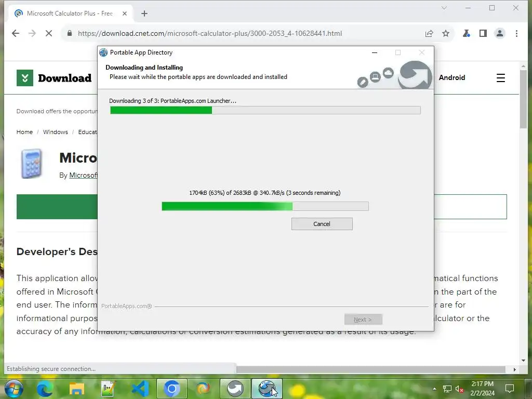Click the calculator app thumbnail
This screenshot has width=532, height=399.
[x=32, y=164]
